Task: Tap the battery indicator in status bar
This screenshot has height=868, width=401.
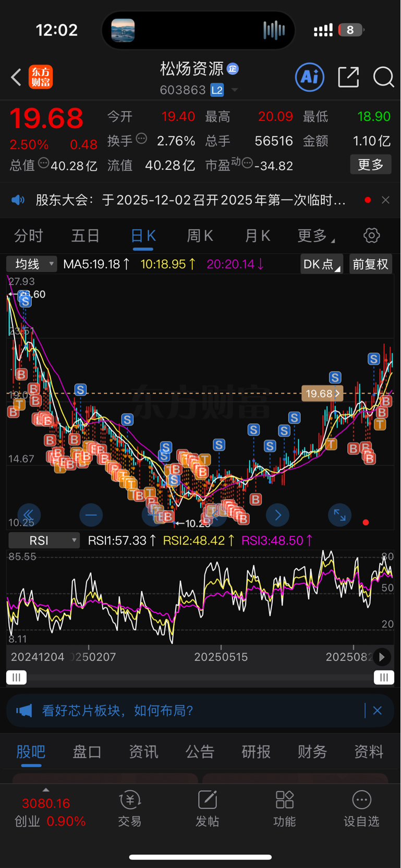Action: point(351,30)
